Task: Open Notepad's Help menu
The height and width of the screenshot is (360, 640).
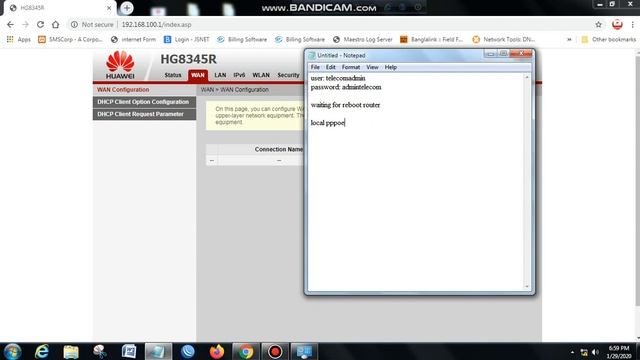Action: pos(391,67)
